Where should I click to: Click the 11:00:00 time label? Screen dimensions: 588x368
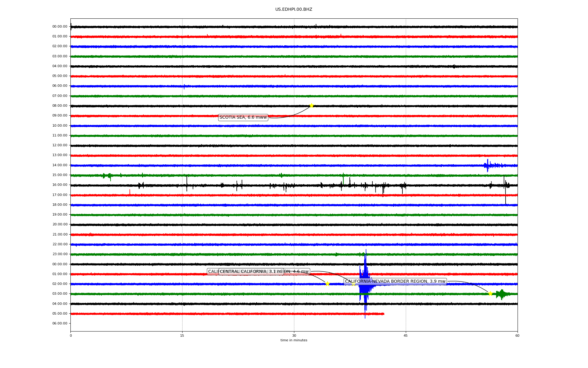[x=60, y=136]
